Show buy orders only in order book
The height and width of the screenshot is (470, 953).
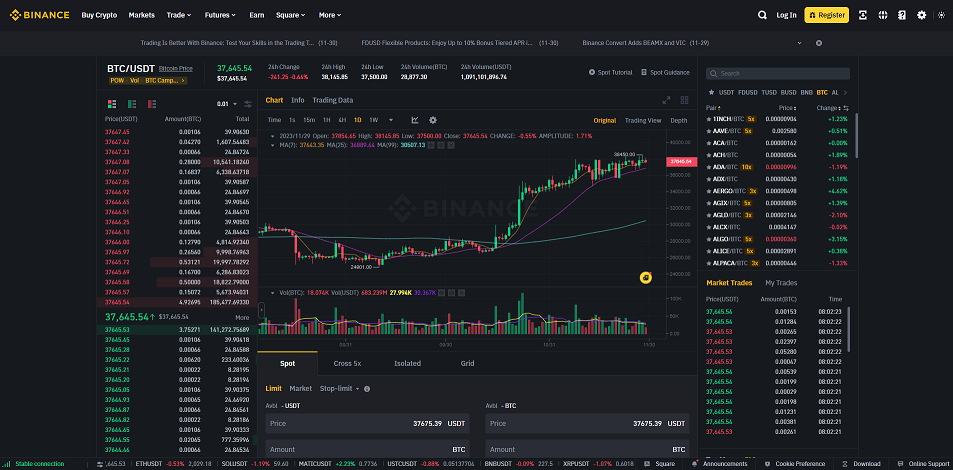(132, 104)
